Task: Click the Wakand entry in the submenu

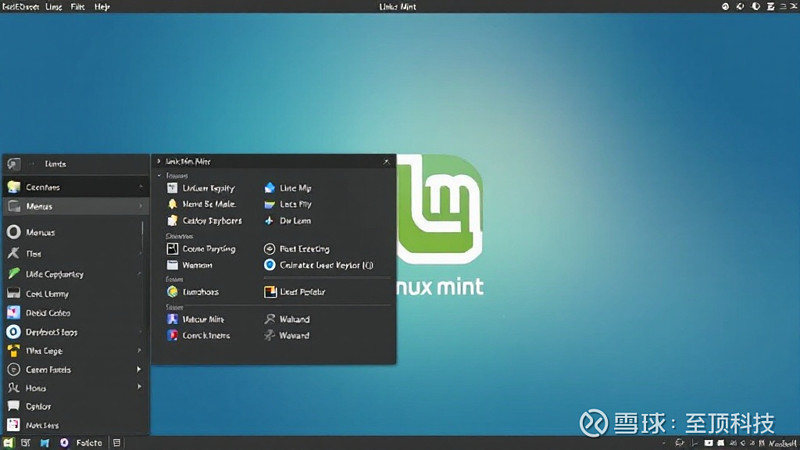Action: tap(294, 319)
